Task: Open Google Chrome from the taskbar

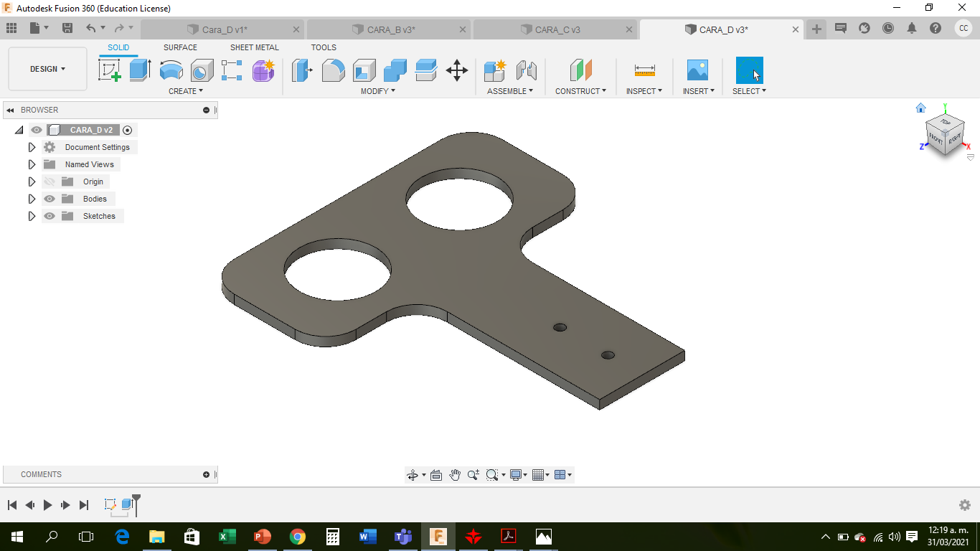Action: pos(297,536)
